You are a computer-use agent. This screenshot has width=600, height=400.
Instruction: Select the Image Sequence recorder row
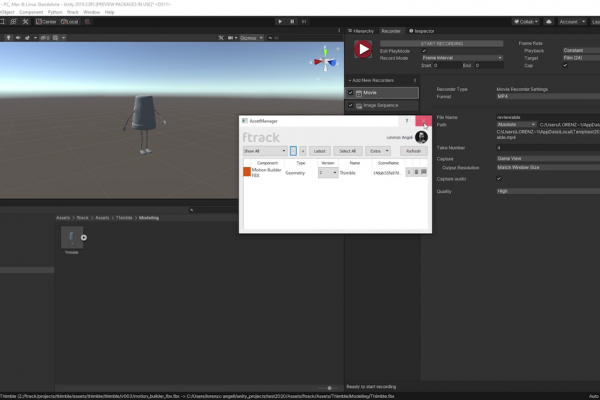click(x=382, y=105)
